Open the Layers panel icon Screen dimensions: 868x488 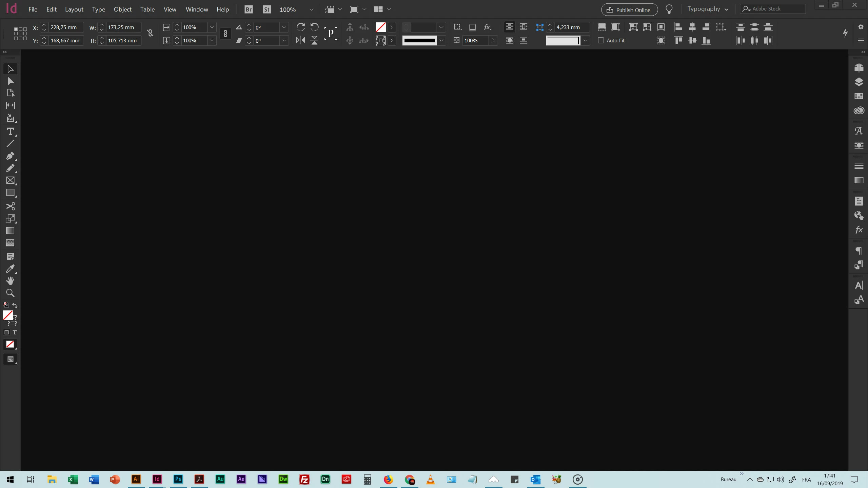point(859,82)
